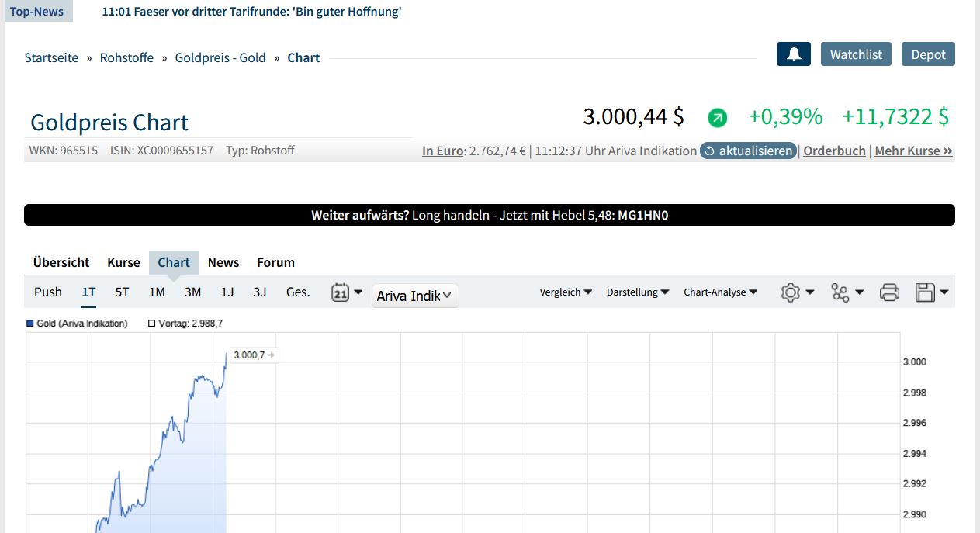
Task: Click the blue Gold legend square
Action: point(30,324)
